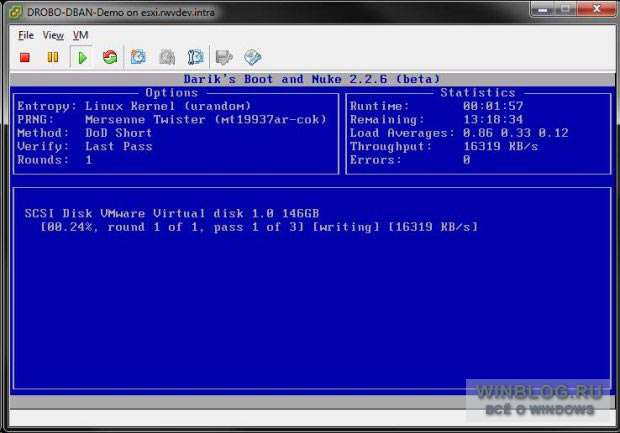Open the File menu
Image resolution: width=620 pixels, height=433 pixels.
point(26,35)
